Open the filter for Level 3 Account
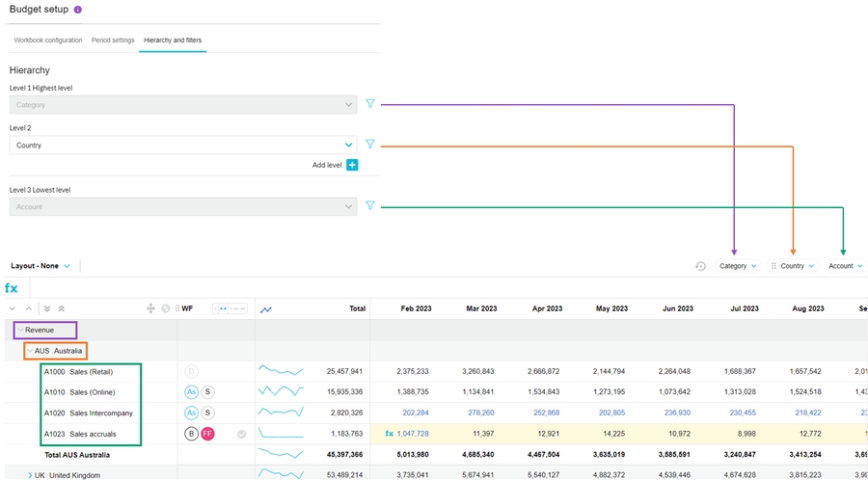The height and width of the screenshot is (480, 868). (369, 205)
